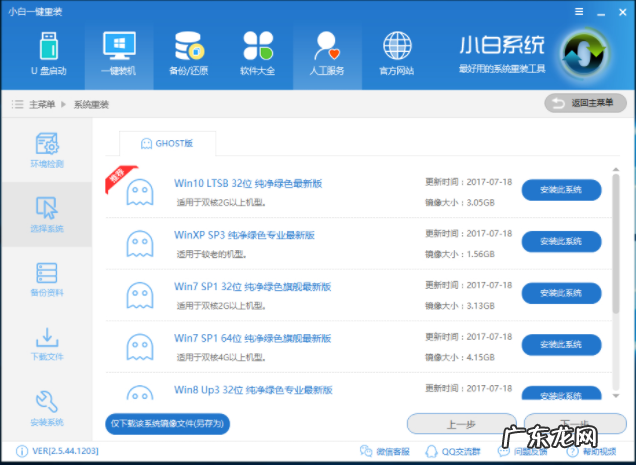The image size is (636, 466).
Task: Open 问题反馈 in the footer
Action: (x=522, y=451)
